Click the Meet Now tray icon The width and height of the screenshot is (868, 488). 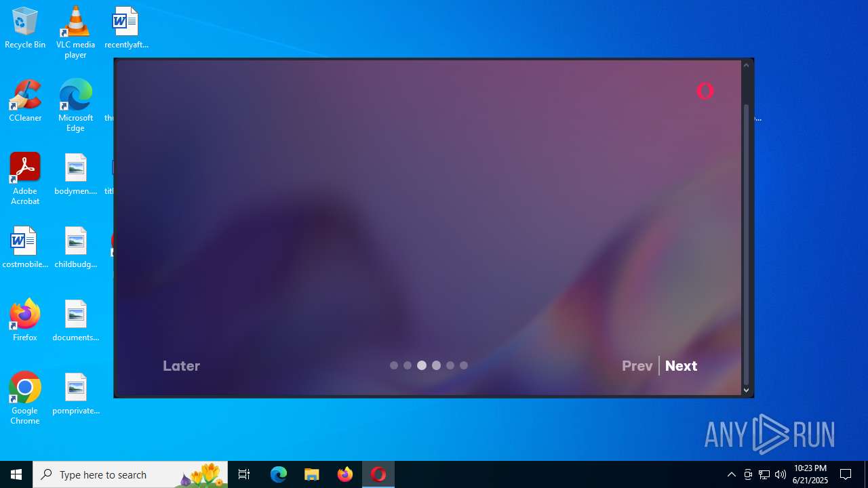click(x=748, y=474)
